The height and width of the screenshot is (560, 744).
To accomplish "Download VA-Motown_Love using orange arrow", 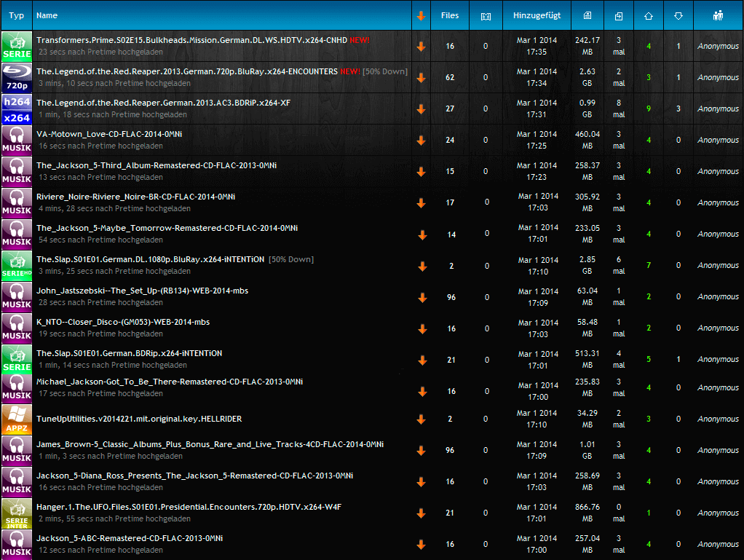I will pyautogui.click(x=421, y=141).
